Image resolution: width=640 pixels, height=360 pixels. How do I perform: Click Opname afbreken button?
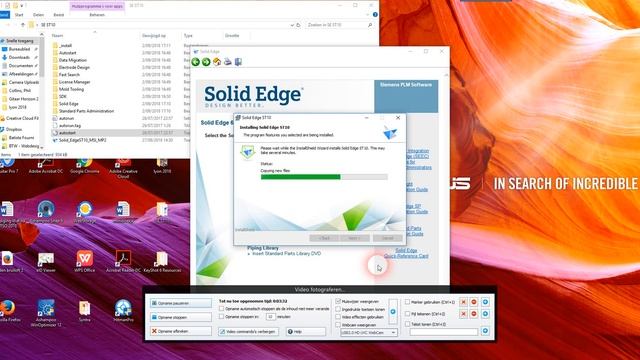[x=181, y=331]
